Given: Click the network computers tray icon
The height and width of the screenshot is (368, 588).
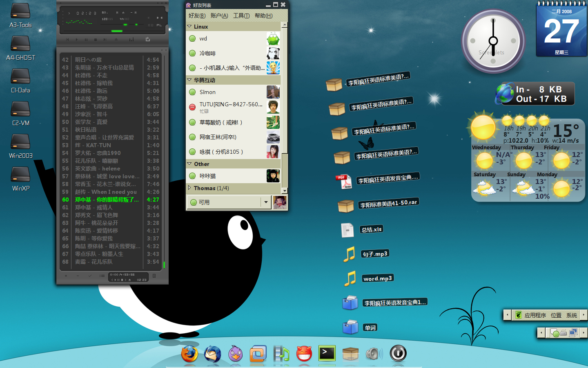Looking at the screenshot, I should pos(574,332).
